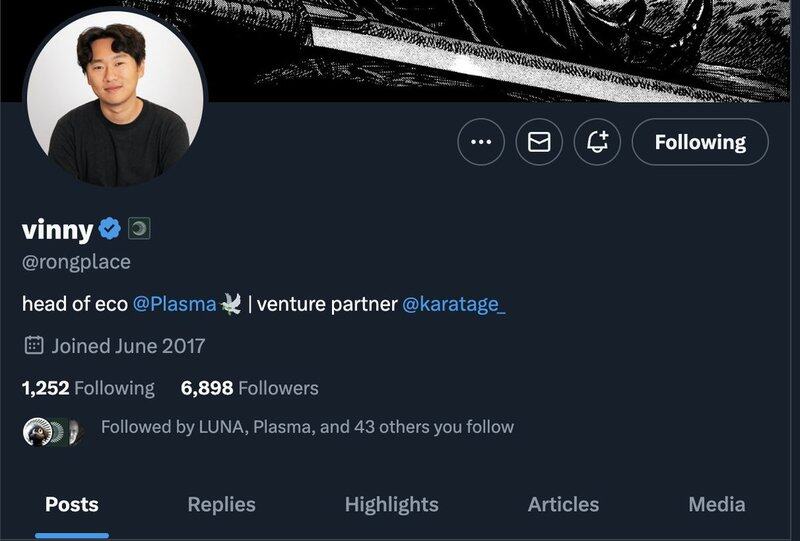Screen dimensions: 800x541
Task: Open the manga header banner image
Action: 500,45
